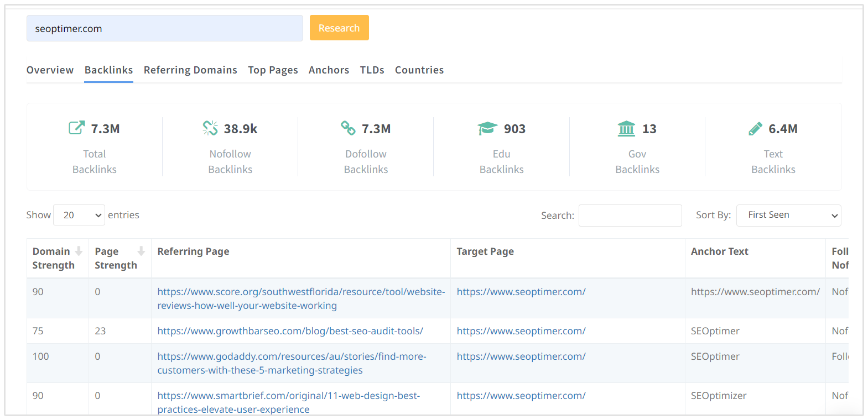Click the Dofollow Backlinks chain icon
The height and width of the screenshot is (420, 868).
click(x=348, y=128)
